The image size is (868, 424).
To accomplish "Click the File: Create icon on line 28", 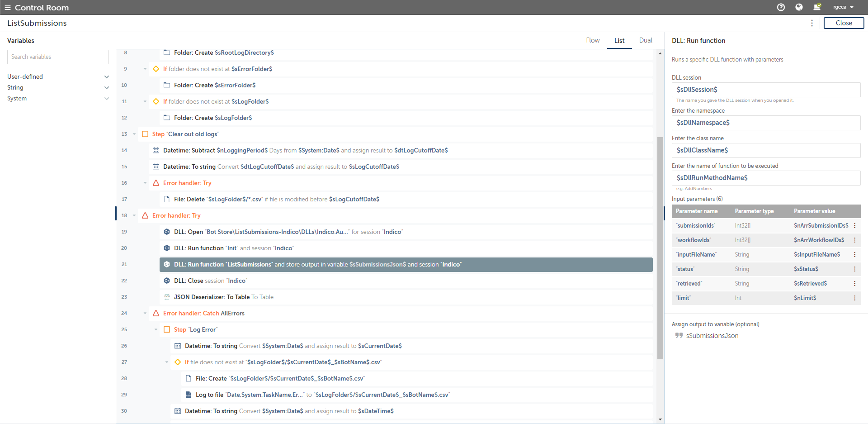I will pyautogui.click(x=189, y=378).
